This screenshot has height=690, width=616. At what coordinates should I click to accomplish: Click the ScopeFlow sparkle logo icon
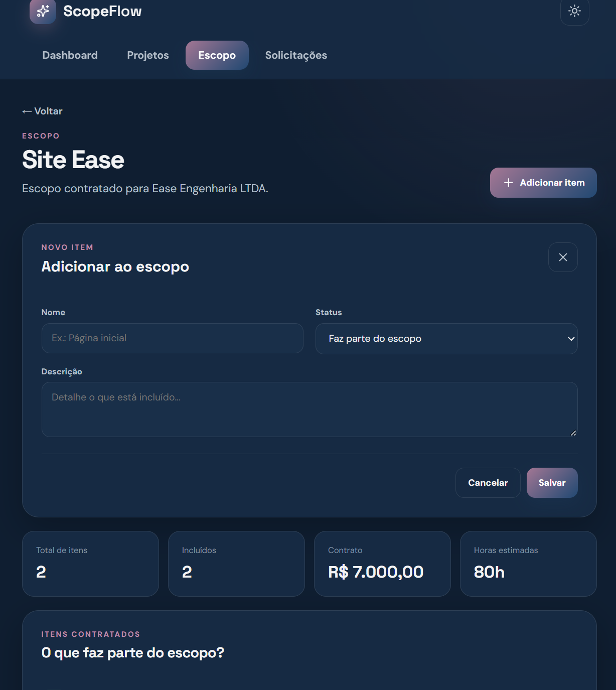43,11
